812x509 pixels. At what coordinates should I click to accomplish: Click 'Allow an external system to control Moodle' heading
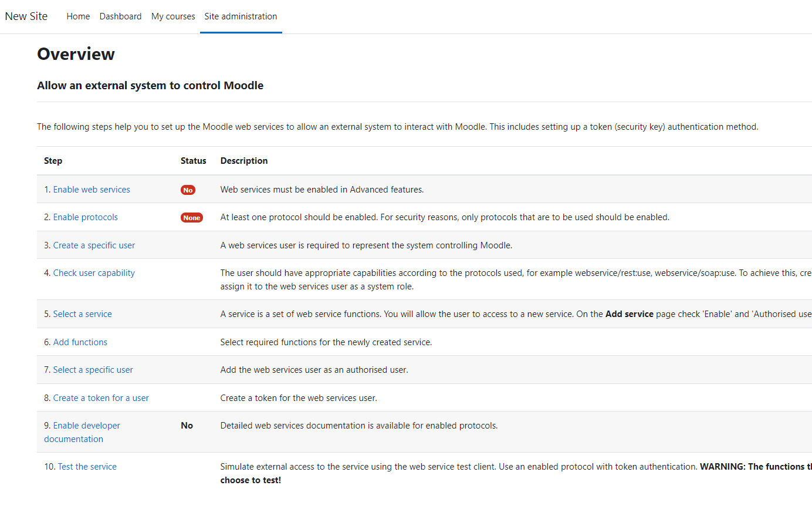[x=150, y=86]
